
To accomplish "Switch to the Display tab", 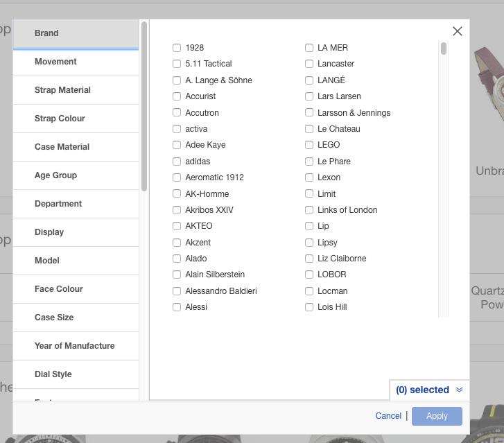I will (76, 232).
